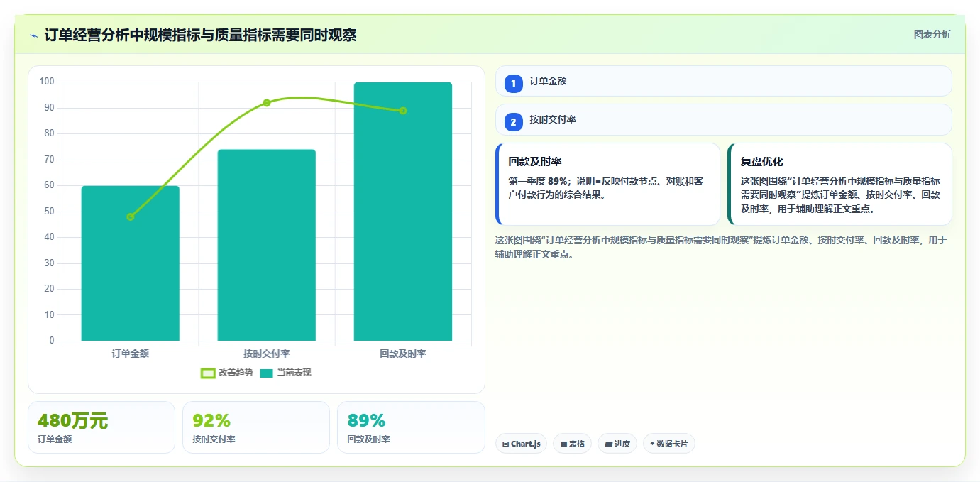The height and width of the screenshot is (482, 980).
Task: Click the 进度 tag icon
Action: (x=608, y=444)
